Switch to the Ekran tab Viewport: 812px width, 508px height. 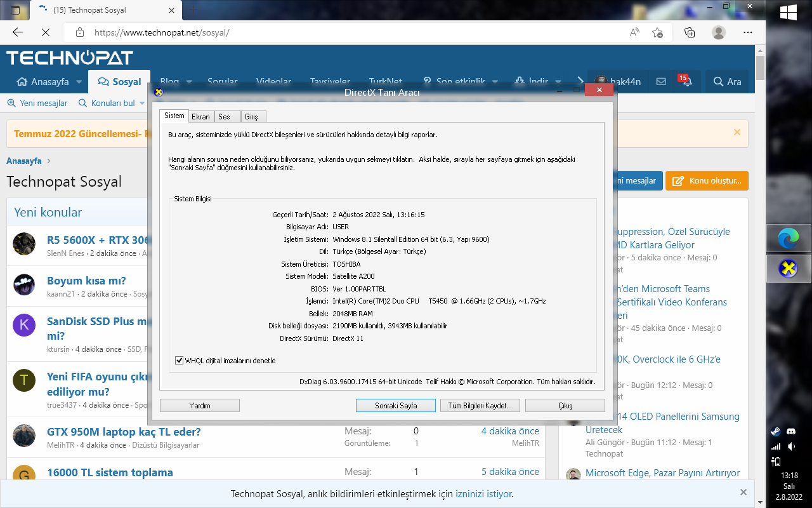(x=201, y=117)
